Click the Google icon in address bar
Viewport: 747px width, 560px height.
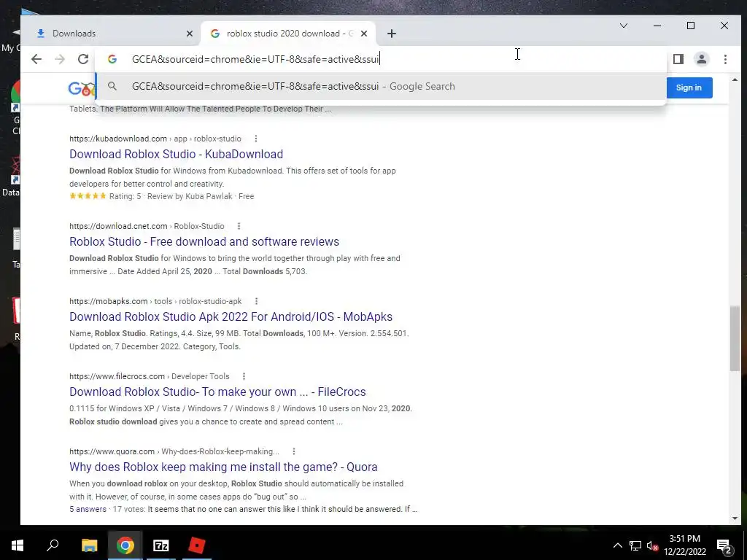(x=112, y=59)
